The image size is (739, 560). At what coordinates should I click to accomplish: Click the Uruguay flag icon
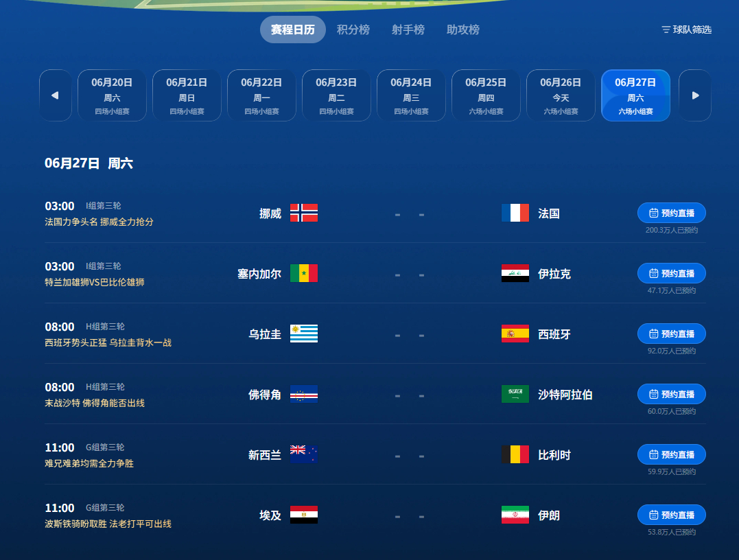(303, 334)
